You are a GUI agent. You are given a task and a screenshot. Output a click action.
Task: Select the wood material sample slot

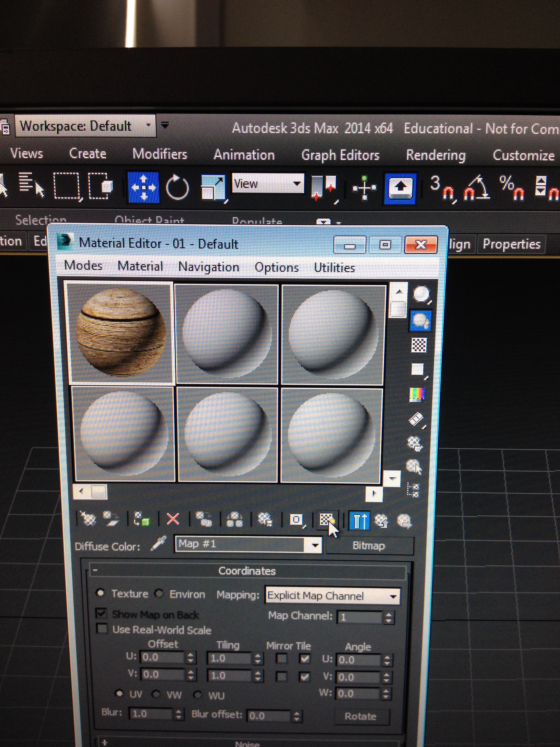(121, 333)
